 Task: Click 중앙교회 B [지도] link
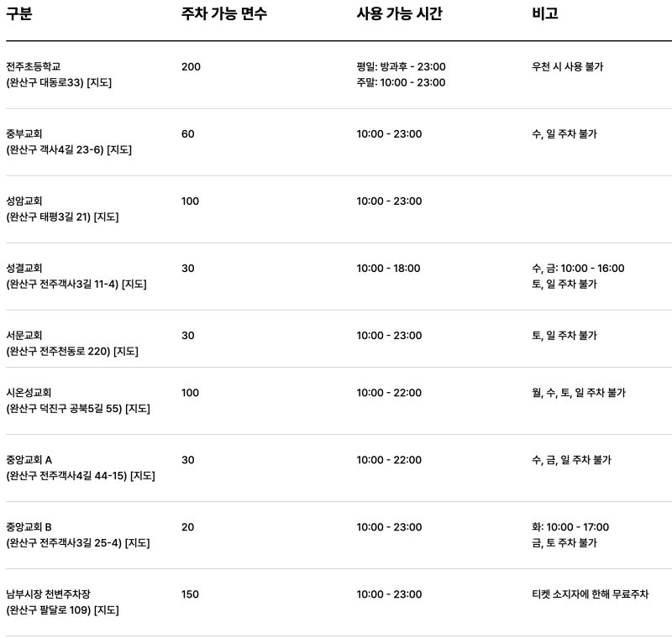pos(137,543)
